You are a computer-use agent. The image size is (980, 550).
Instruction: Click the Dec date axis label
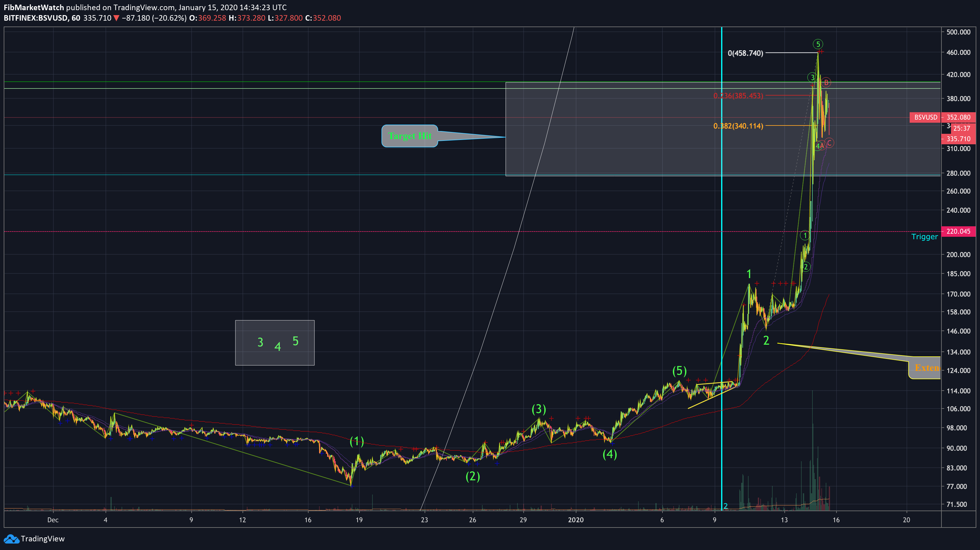click(53, 520)
